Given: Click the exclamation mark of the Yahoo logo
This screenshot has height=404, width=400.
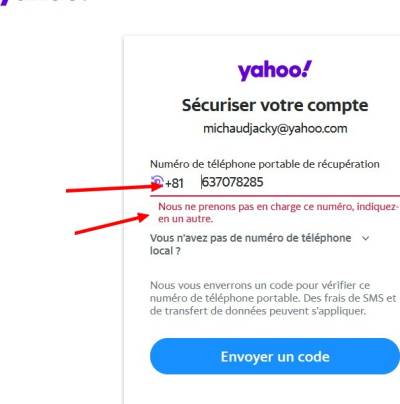Looking at the screenshot, I should click(x=306, y=68).
